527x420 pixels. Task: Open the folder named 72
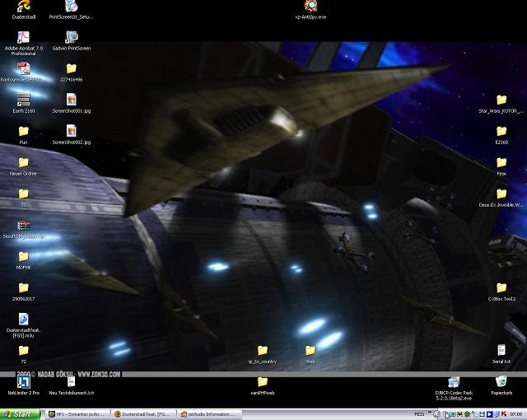tap(24, 351)
